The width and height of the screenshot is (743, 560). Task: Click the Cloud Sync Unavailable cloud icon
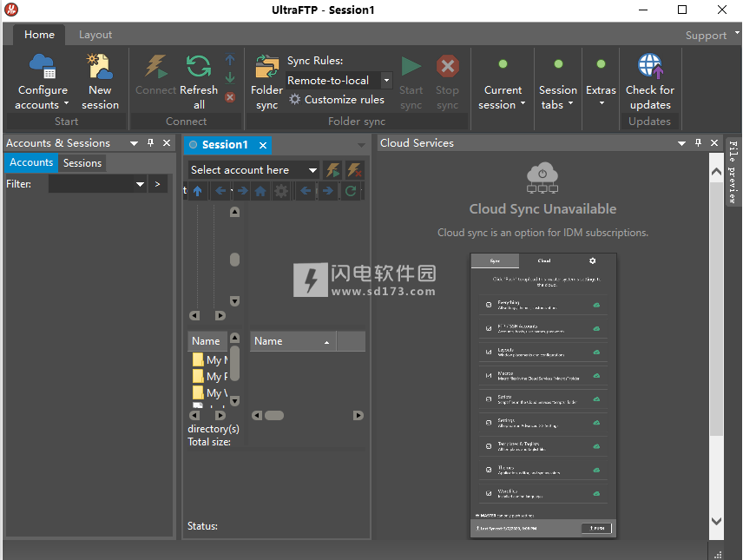pyautogui.click(x=542, y=178)
